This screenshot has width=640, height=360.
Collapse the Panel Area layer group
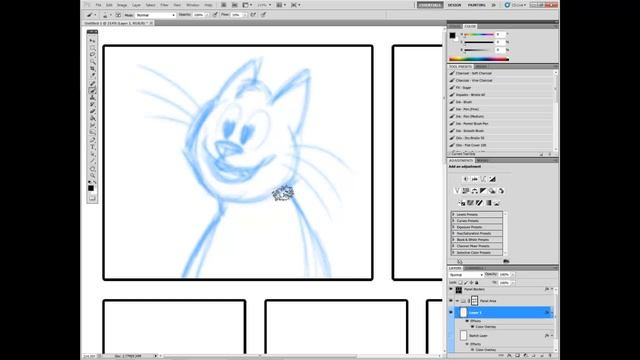(457, 301)
